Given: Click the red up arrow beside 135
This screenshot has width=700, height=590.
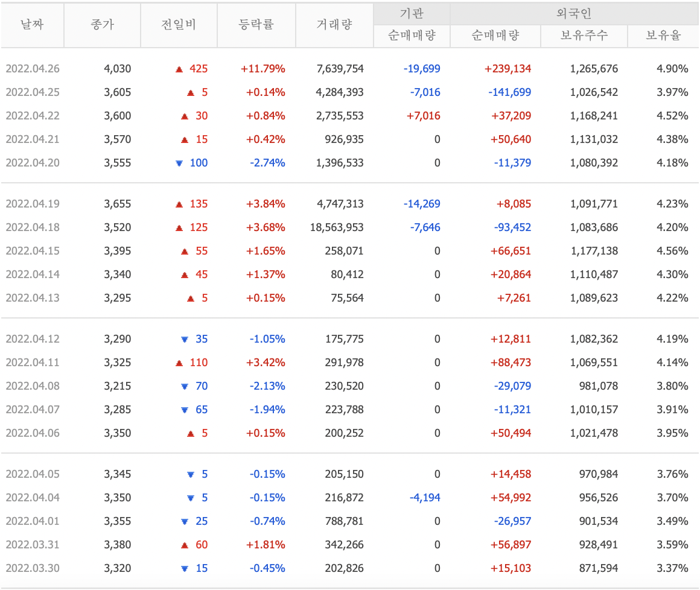Looking at the screenshot, I should pyautogui.click(x=179, y=205).
